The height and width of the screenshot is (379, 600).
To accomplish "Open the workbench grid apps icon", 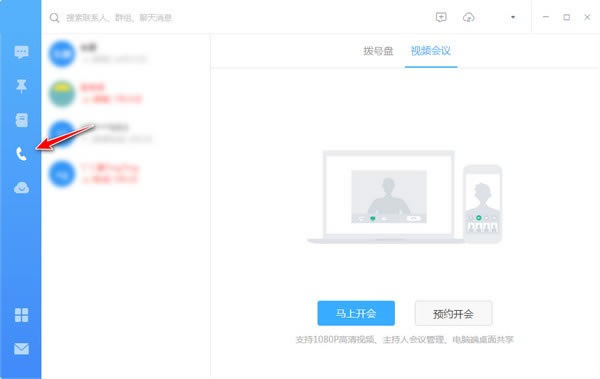I will 21,315.
